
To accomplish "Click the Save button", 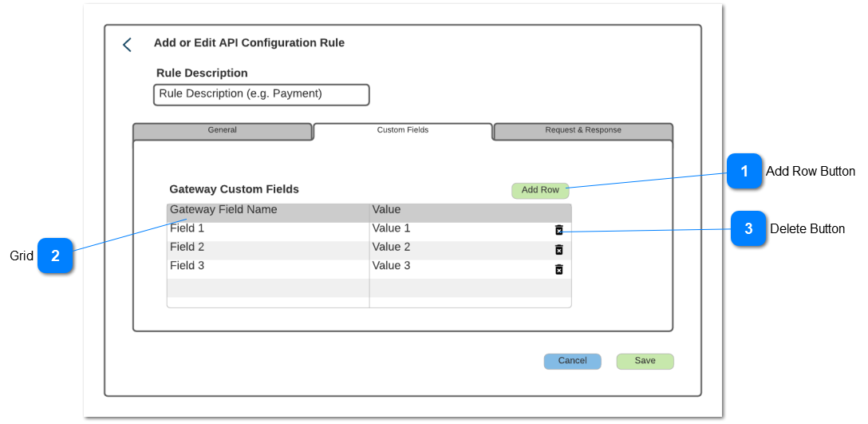I will (x=645, y=361).
